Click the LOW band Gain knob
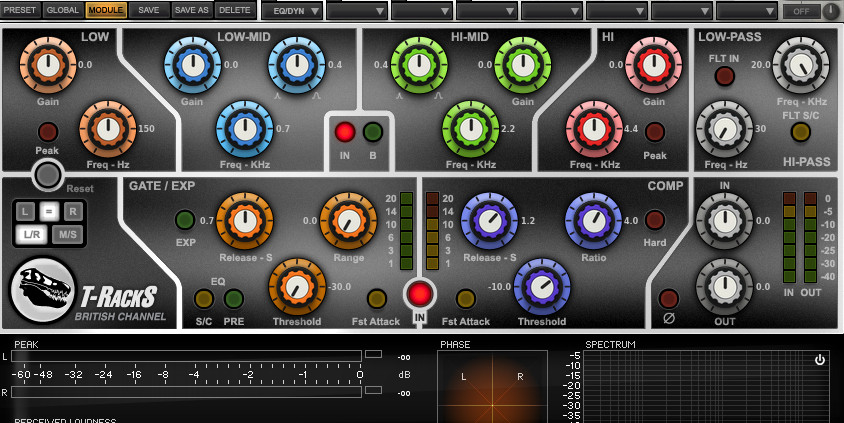This screenshot has height=423, width=844. tap(48, 65)
